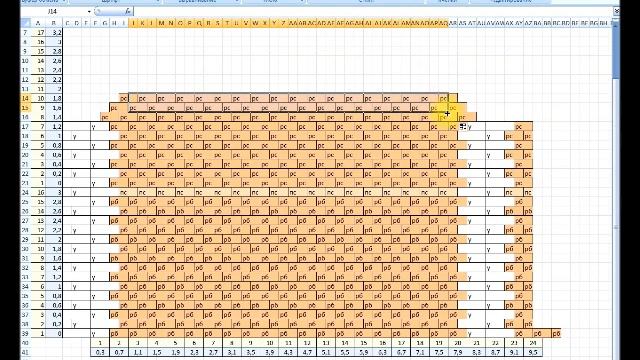Click the cell showing 9,5 in row 41

[533, 352]
